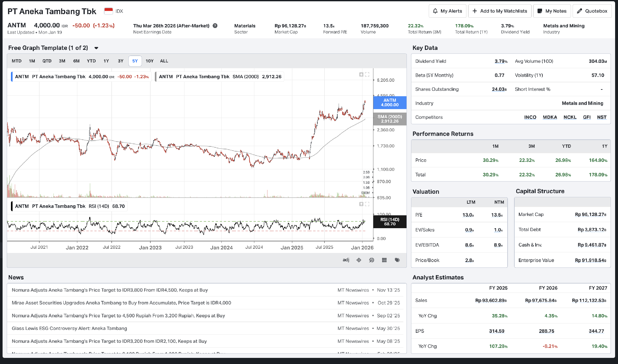Image resolution: width=618 pixels, height=364 pixels.
Task: Switch chart range to 10Y
Action: click(x=149, y=61)
